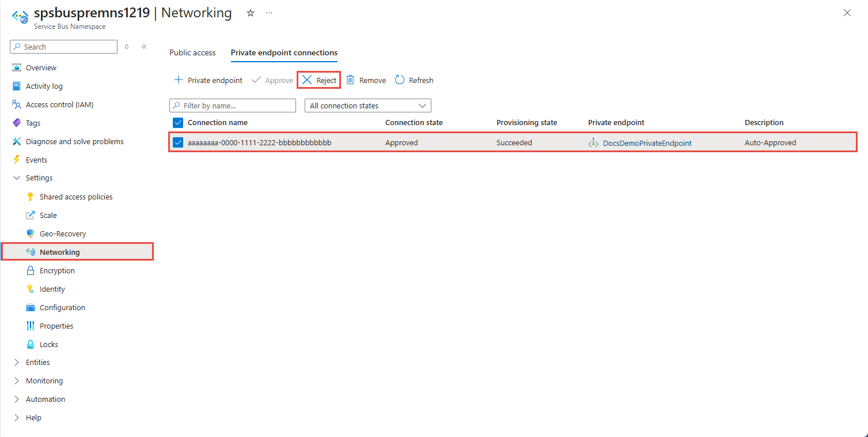Switch to the Public access tab
The width and height of the screenshot is (868, 437).
[192, 52]
